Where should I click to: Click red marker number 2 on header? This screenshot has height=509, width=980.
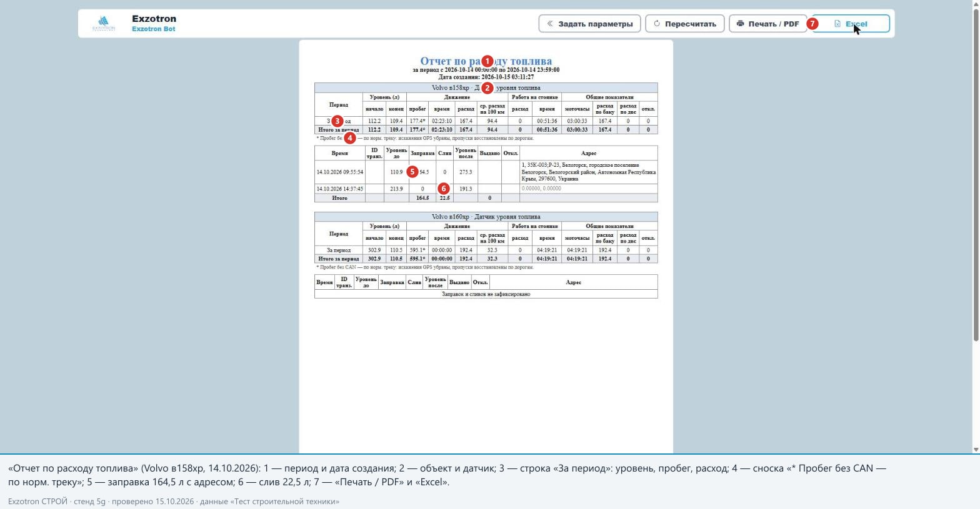(487, 88)
